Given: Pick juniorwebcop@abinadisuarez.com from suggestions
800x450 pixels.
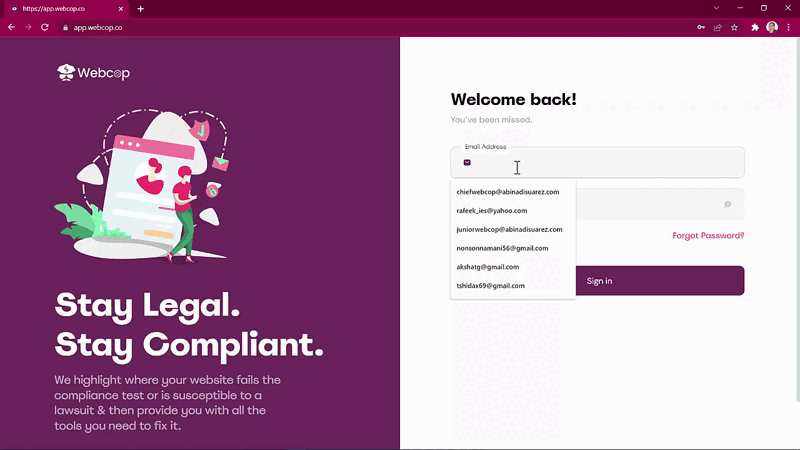Looking at the screenshot, I should [509, 230].
